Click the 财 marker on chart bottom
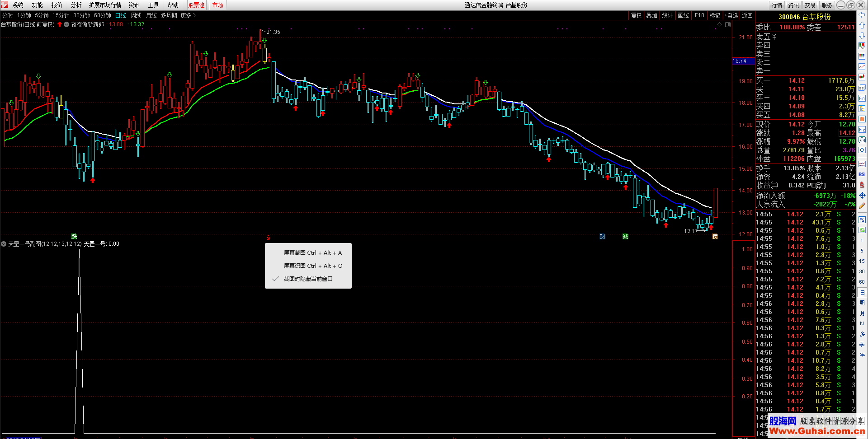 602,237
